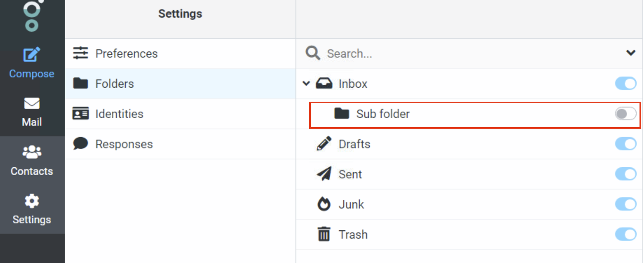This screenshot has width=644, height=263.
Task: Click the Compose pencil icon
Action: click(31, 55)
